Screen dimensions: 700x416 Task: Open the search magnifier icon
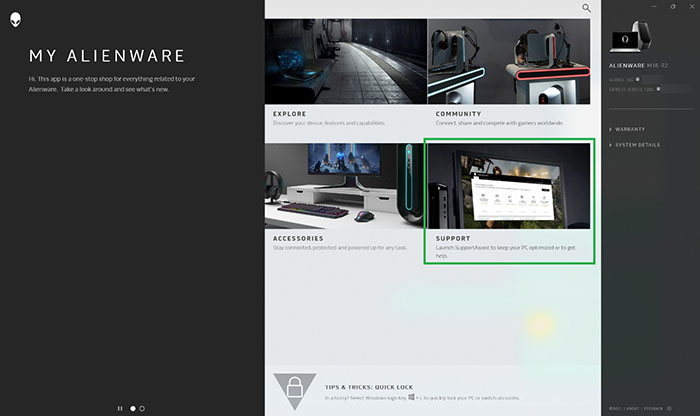click(586, 8)
